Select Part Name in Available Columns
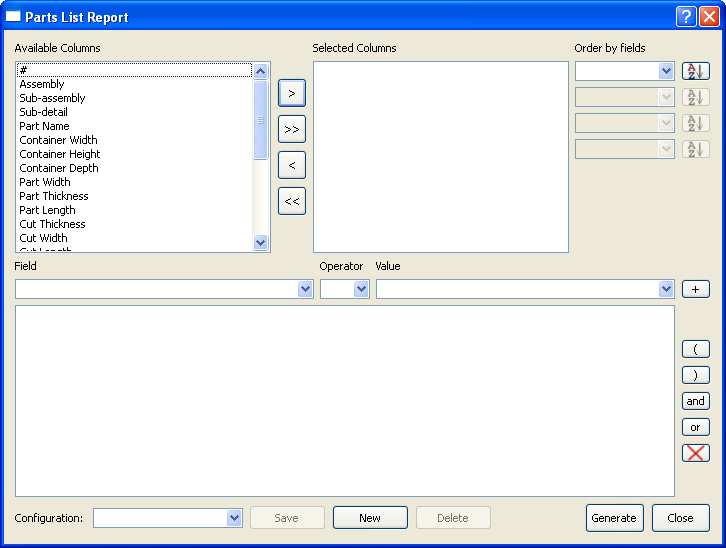Image resolution: width=726 pixels, height=548 pixels. [44, 126]
